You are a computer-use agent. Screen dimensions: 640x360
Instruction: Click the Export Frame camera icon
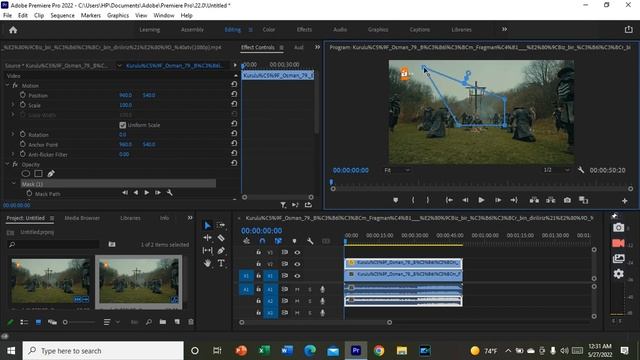567,200
